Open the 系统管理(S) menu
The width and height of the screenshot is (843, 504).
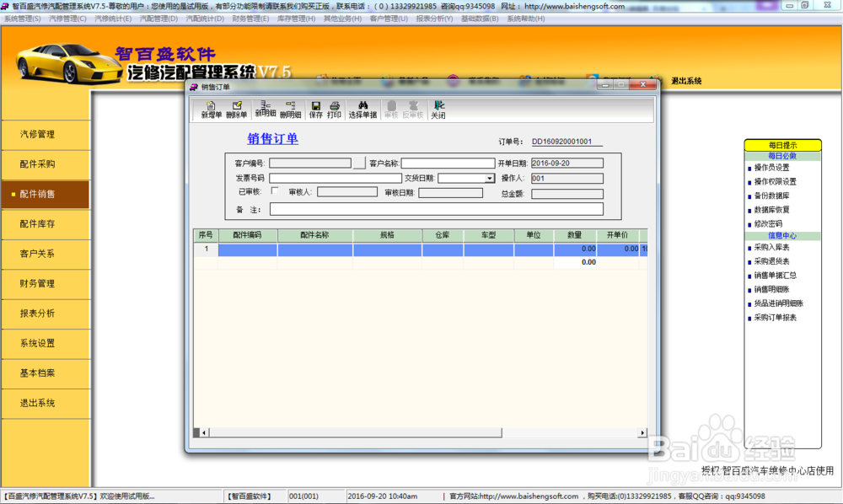coord(23,19)
